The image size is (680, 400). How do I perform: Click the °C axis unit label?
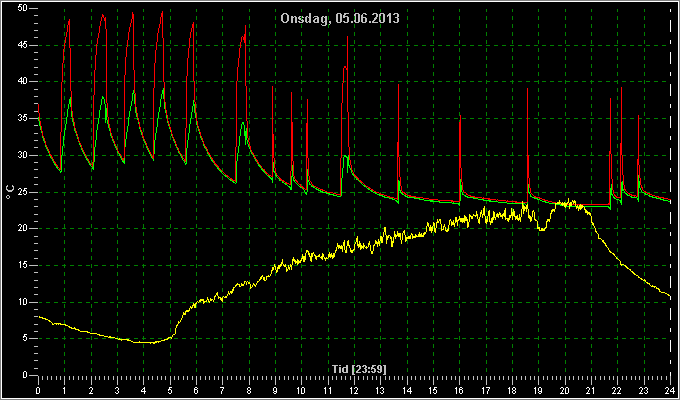(x=10, y=192)
